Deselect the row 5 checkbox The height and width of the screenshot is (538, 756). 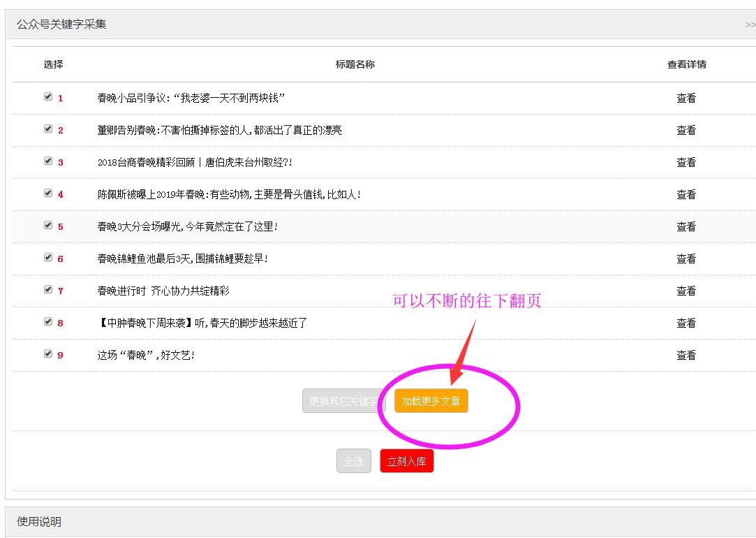(48, 226)
